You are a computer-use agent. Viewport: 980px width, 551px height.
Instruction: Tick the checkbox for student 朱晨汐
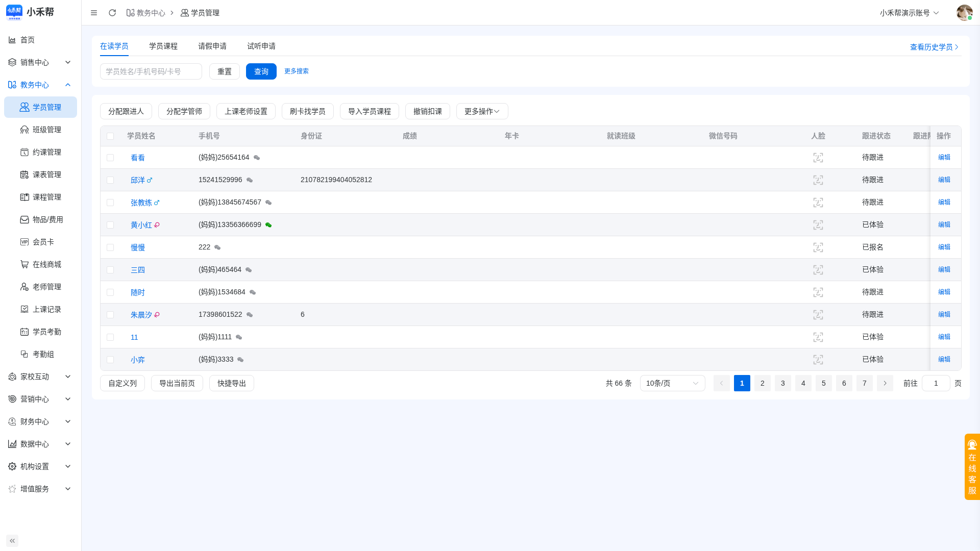[x=110, y=315]
